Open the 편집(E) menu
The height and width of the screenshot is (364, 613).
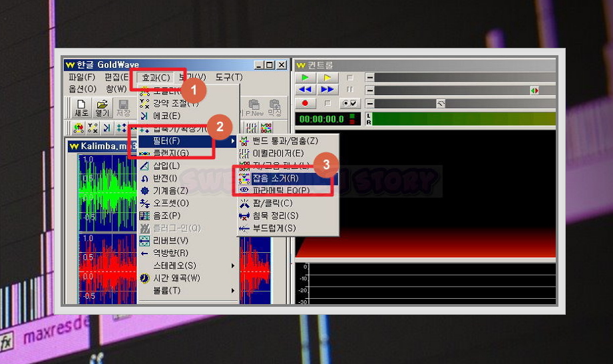pos(116,77)
